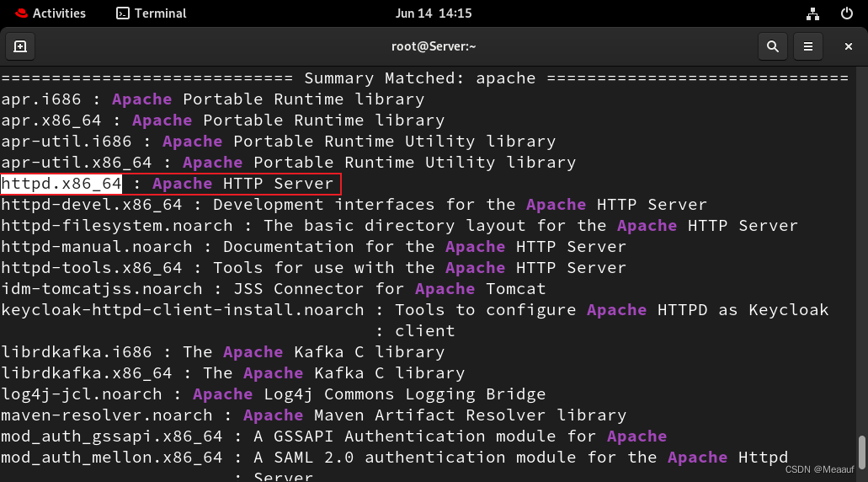Click the 'JSS Connector for Apache Tomcat' description
This screenshot has height=482, width=868.
click(390, 289)
